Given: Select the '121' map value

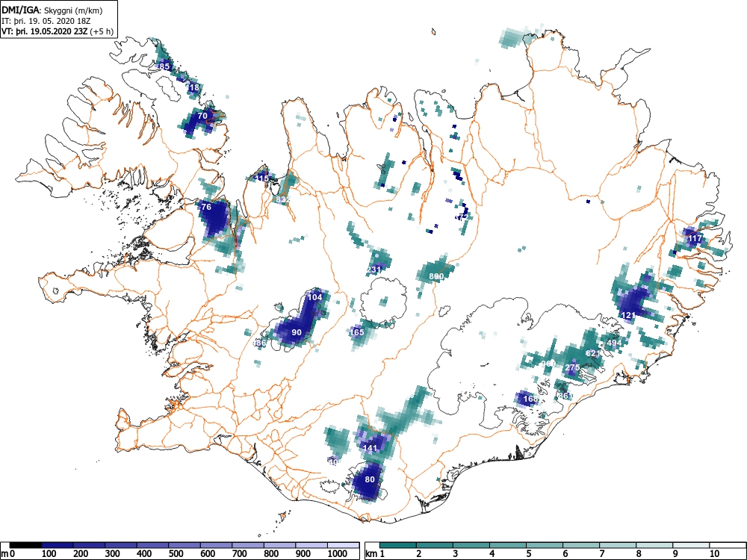Looking at the screenshot, I should pos(628,315).
